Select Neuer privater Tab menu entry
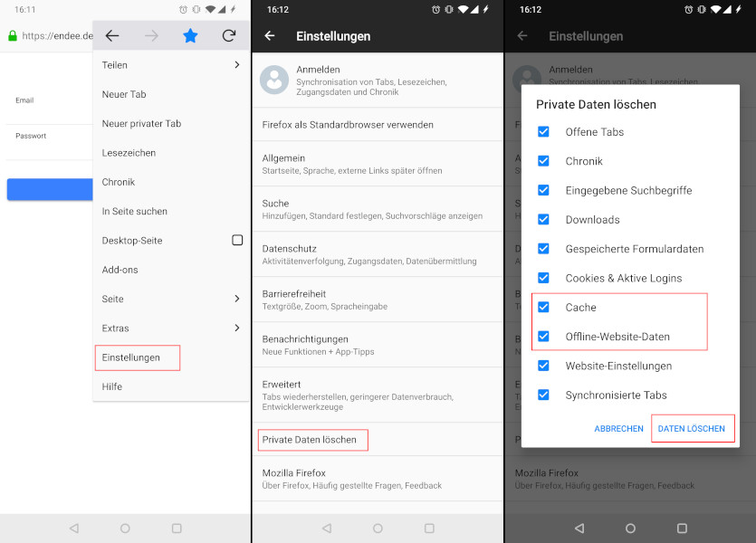Viewport: 756px width, 543px height. click(141, 124)
